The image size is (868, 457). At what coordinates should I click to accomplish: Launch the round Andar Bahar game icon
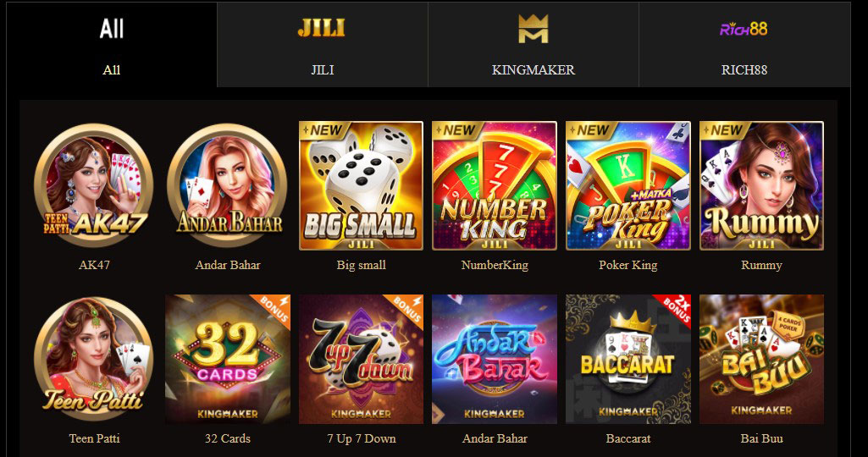[228, 186]
